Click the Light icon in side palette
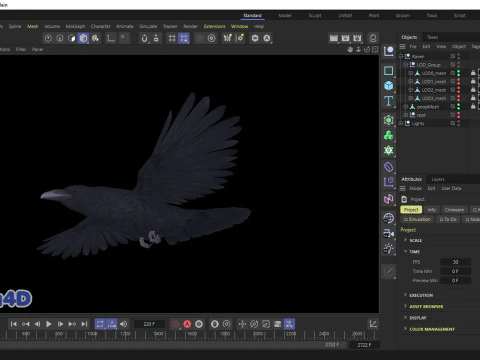The image size is (480, 360). click(389, 248)
